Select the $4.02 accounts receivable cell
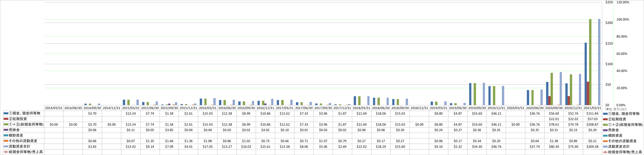The height and width of the screenshot is (155, 644). point(265,130)
